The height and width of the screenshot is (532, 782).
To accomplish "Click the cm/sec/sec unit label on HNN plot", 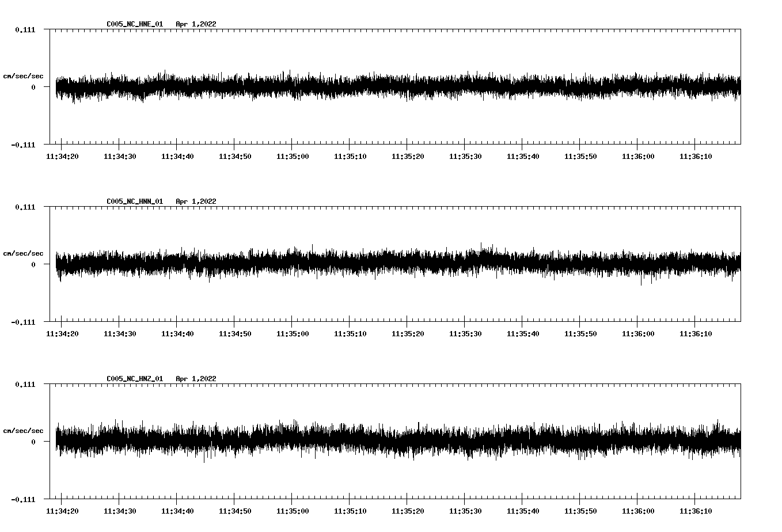I will click(x=24, y=253).
